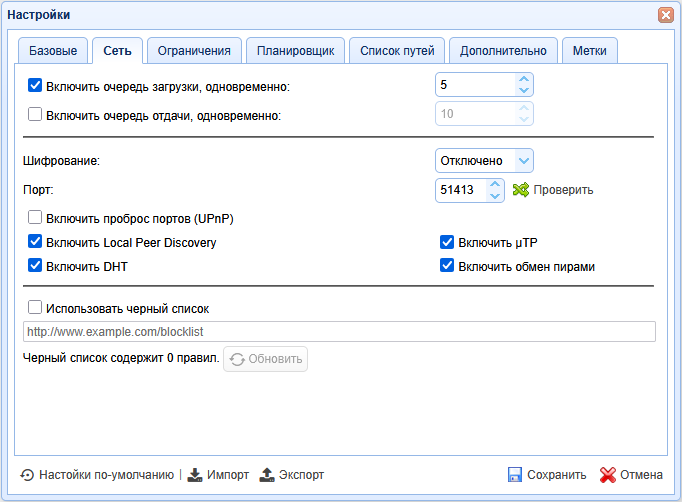Click the green port check icon
The width and height of the screenshot is (682, 502).
[x=520, y=190]
